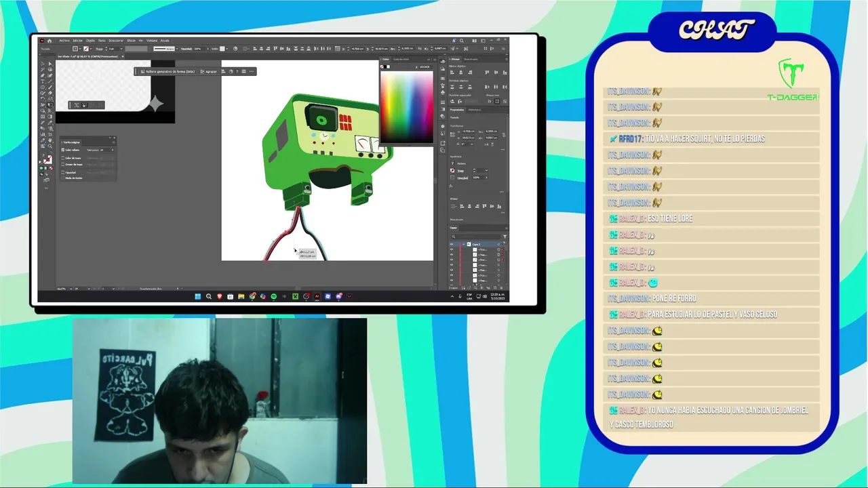868x488 pixels.
Task: Click the Agrupar button
Action: tap(208, 72)
